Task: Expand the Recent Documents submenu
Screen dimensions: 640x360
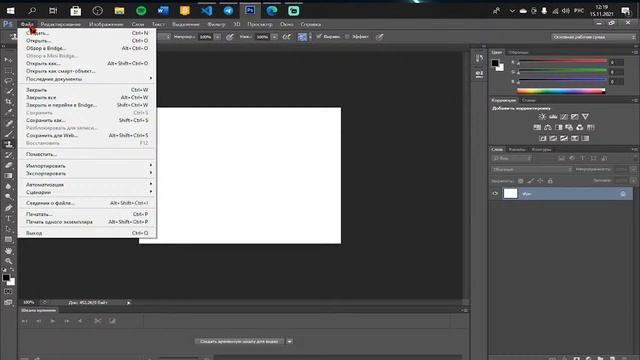Action: (87, 79)
